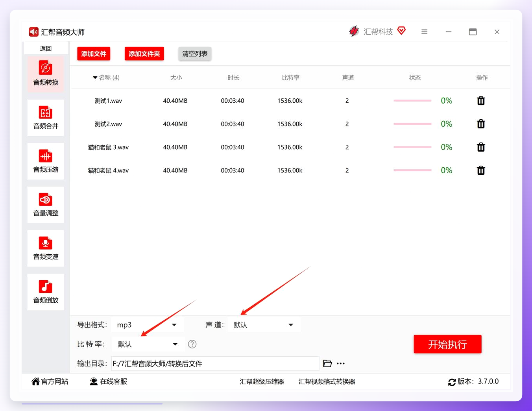Image resolution: width=532 pixels, height=411 pixels.
Task: Browse output directory with the folder icon
Action: (327, 363)
